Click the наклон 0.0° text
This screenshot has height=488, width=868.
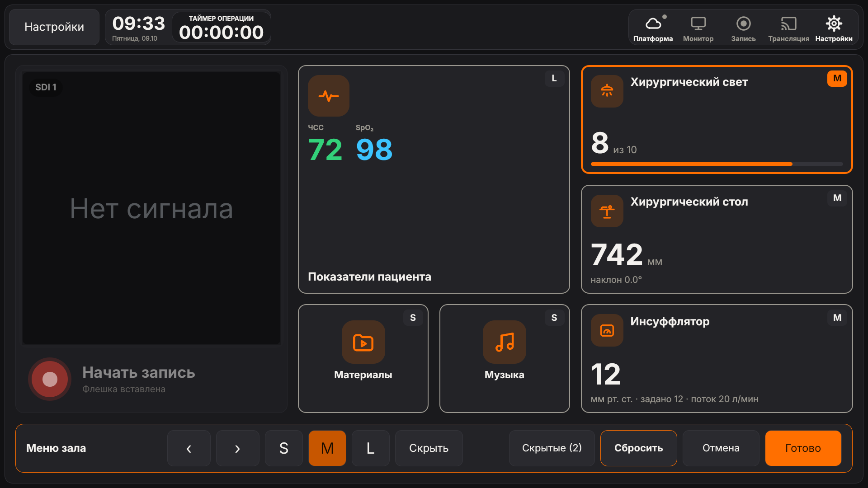coord(616,280)
